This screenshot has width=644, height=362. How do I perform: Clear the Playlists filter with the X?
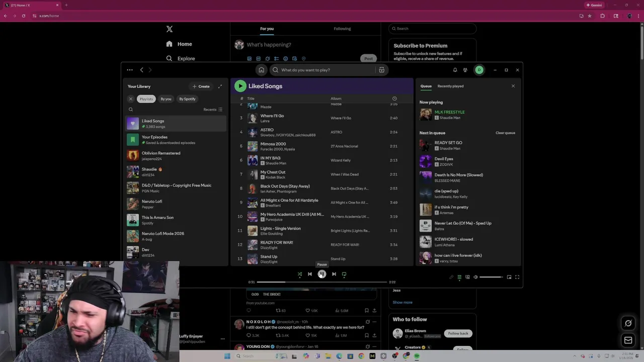131,99
